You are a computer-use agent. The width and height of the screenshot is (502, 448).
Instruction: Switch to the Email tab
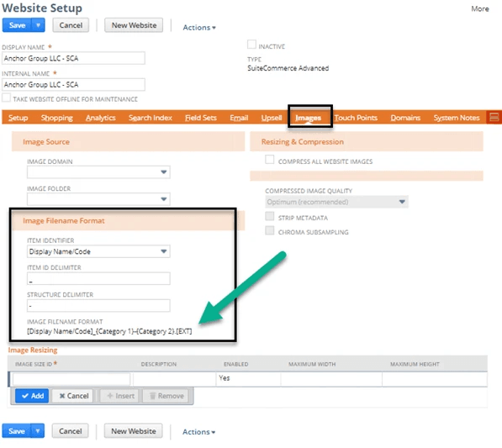239,118
